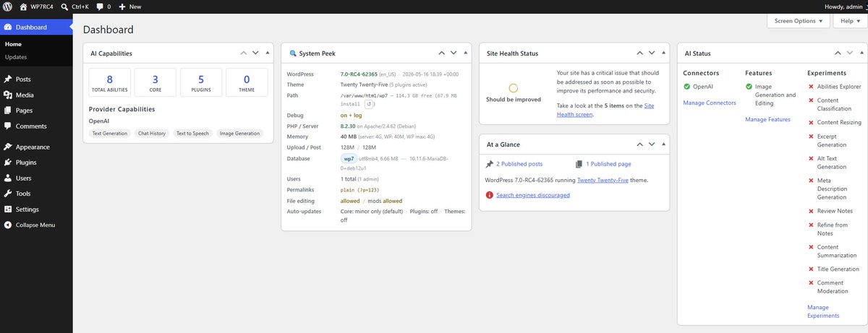Screen dimensions: 868x333
Task: Open Settings in sidebar
Action: point(36,209)
